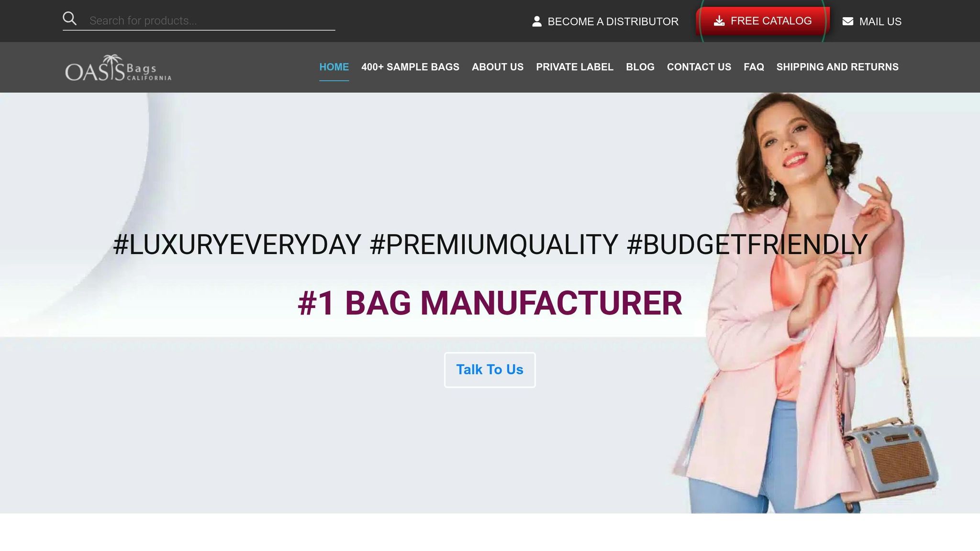Click the model with radio handbag image
980x551 pixels.
click(x=804, y=303)
